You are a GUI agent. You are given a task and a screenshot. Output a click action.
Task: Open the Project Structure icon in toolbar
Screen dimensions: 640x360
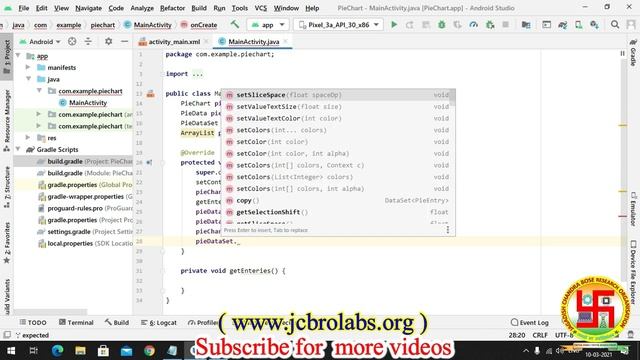[526, 24]
